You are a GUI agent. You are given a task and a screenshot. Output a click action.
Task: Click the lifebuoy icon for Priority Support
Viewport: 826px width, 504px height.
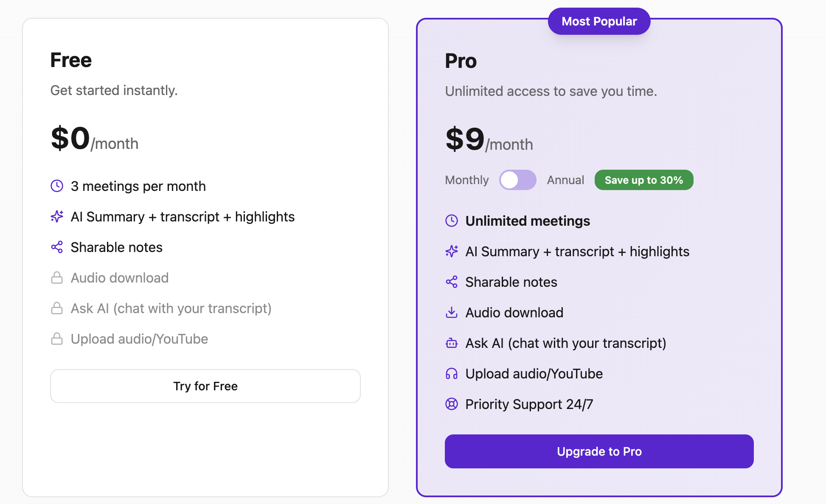click(x=451, y=404)
